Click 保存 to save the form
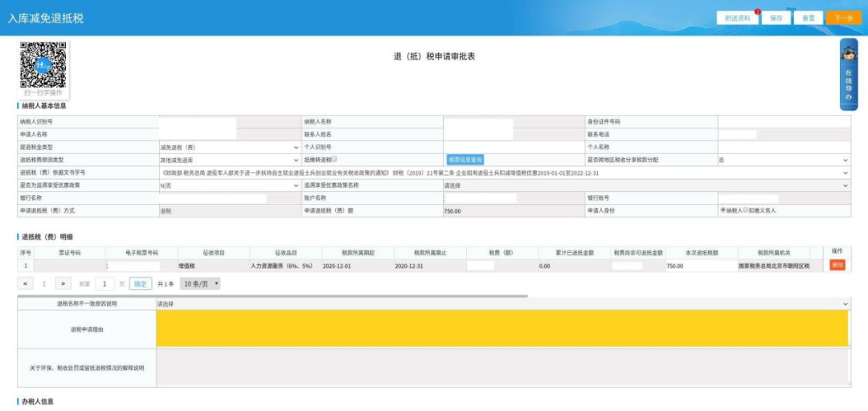Viewport: 868px width, 411px height. [x=776, y=18]
